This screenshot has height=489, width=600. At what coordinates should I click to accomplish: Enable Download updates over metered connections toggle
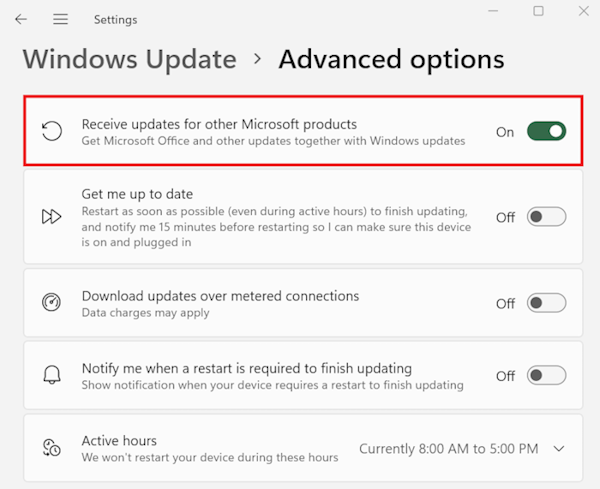tap(546, 303)
